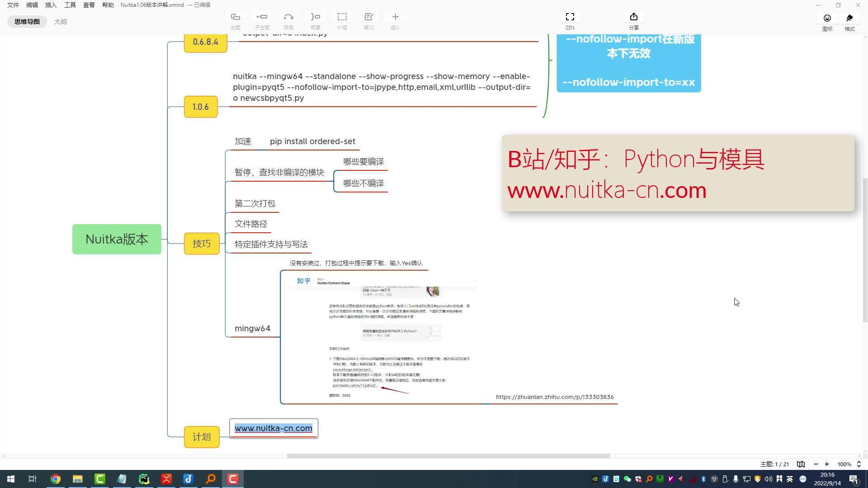Switch to the 大纲 outline tab
The width and height of the screenshot is (868, 488).
coord(61,21)
